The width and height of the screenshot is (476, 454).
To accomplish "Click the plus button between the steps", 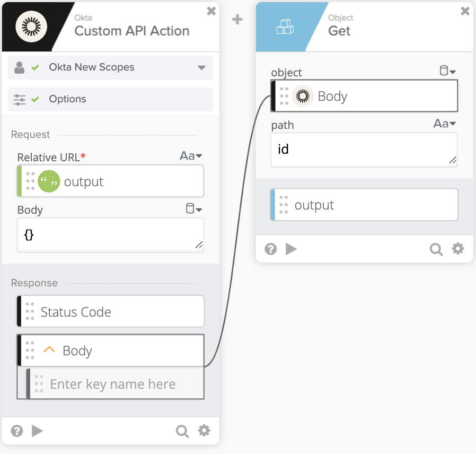I will coord(237,19).
